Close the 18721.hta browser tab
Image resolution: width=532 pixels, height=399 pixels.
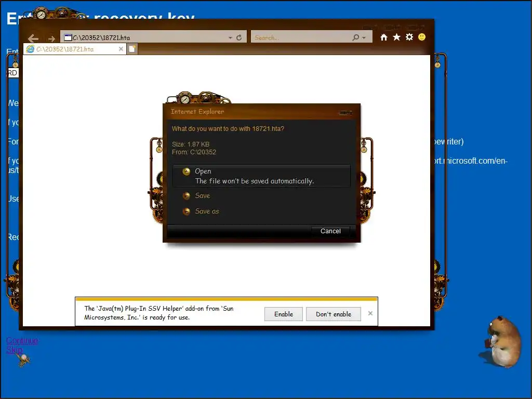coord(121,49)
